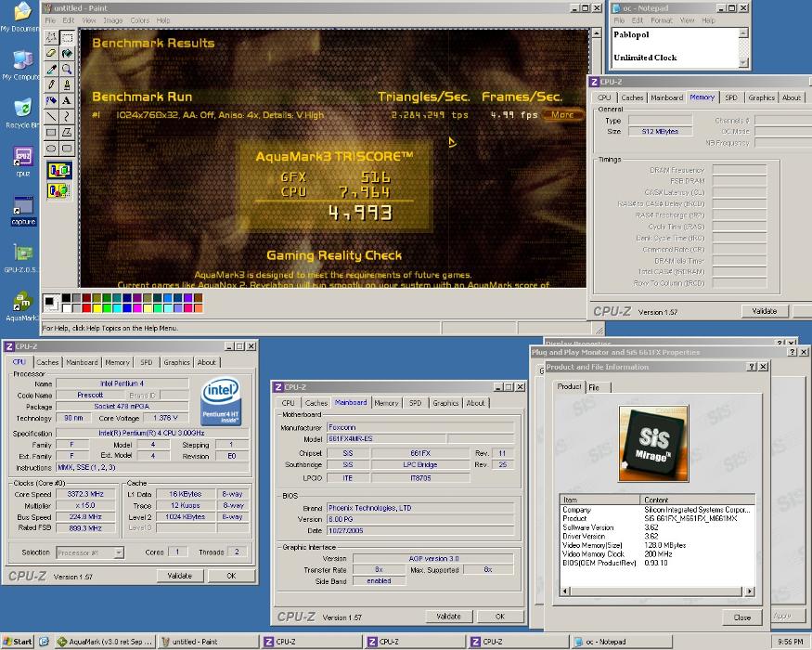
Task: Enable opaque selection mode in Paint
Action: click(x=59, y=171)
